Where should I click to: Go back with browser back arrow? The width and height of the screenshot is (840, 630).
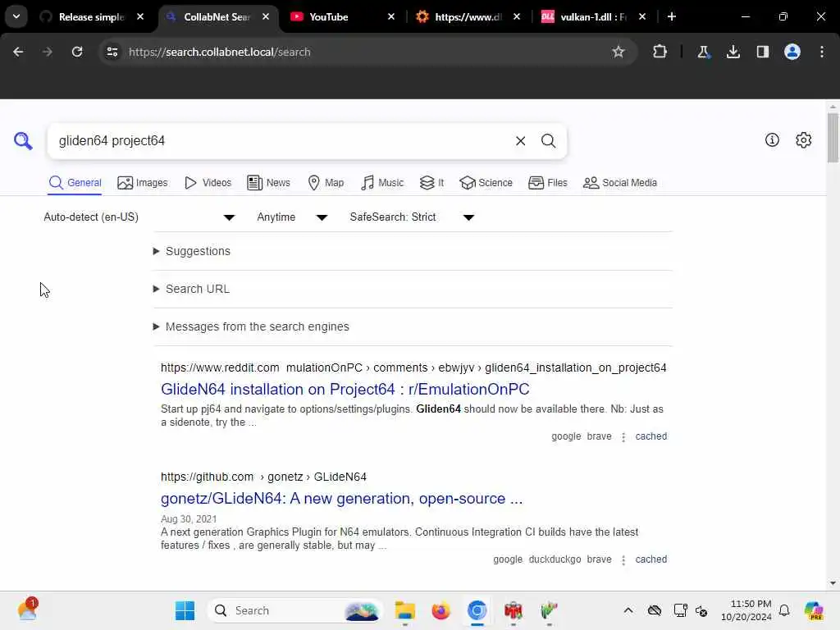(x=18, y=52)
